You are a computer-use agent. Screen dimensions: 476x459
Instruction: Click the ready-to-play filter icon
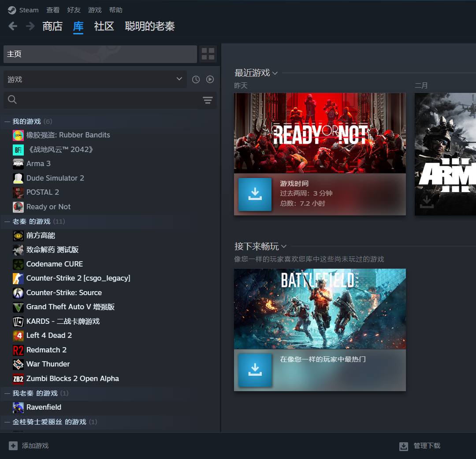(x=210, y=79)
